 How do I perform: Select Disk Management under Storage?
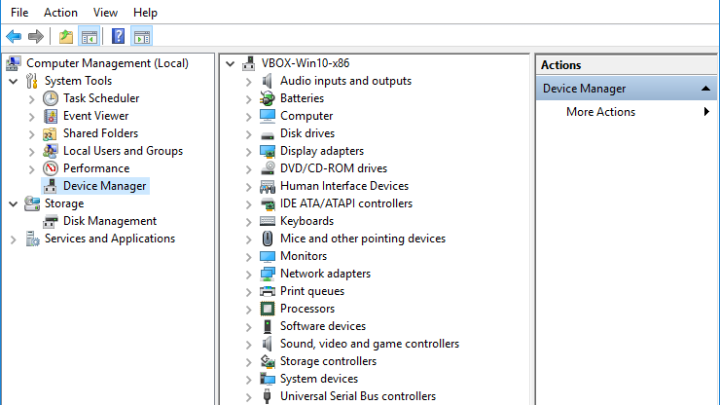point(110,221)
